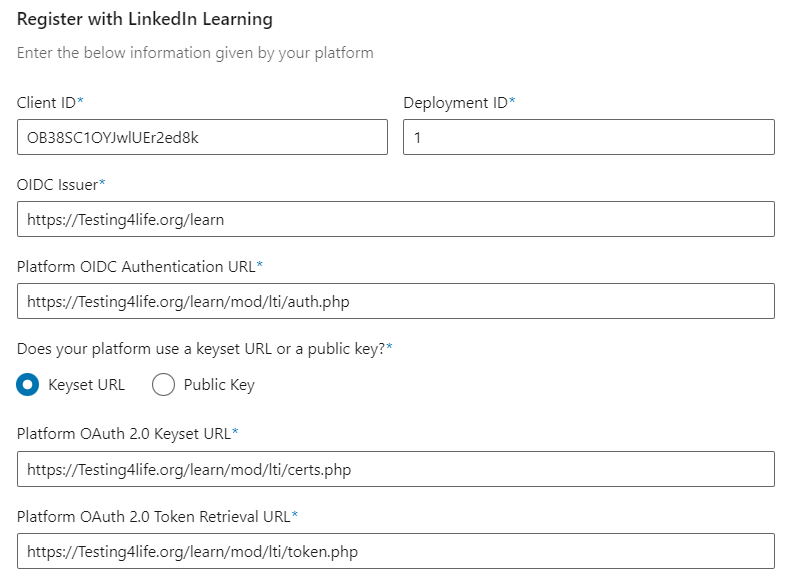Image resolution: width=796 pixels, height=581 pixels.
Task: Click the Deployment ID input field
Action: coord(589,137)
